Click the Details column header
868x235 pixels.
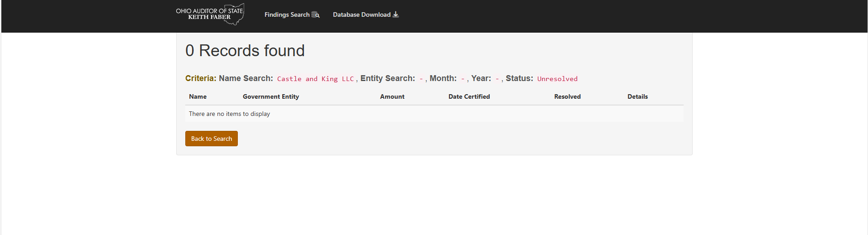tap(637, 96)
